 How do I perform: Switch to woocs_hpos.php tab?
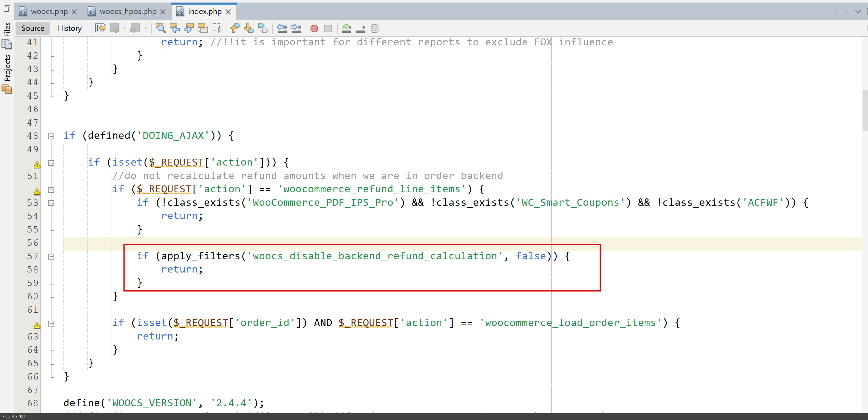128,12
